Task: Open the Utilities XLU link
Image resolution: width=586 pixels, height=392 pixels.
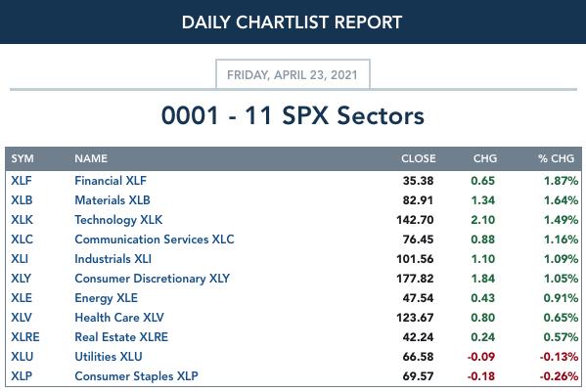Action: (109, 357)
